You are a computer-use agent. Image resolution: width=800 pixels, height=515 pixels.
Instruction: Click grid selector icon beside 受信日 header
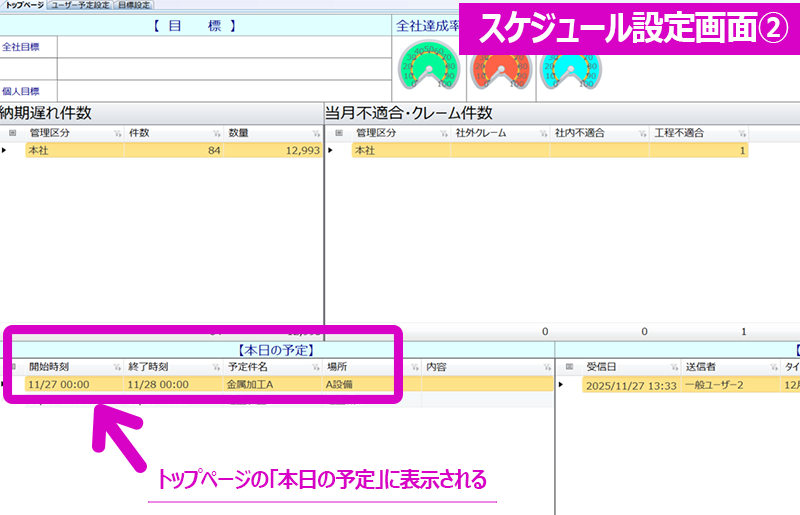tap(569, 366)
